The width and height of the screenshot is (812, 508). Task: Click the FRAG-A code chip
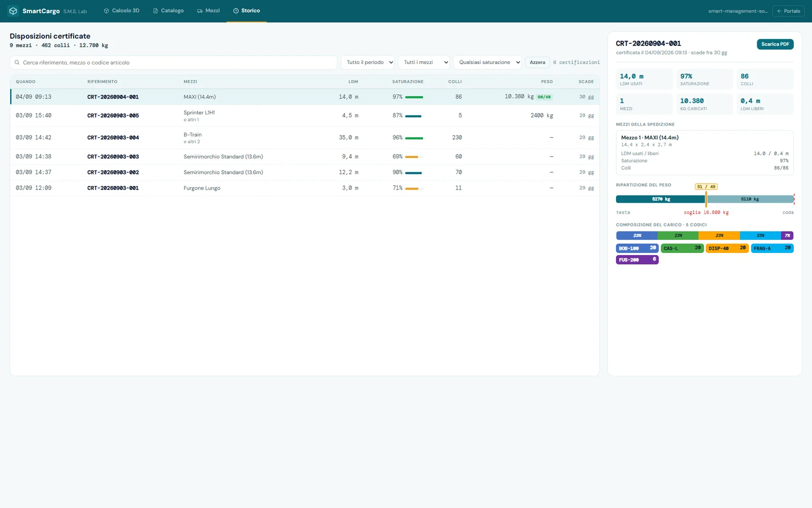(772, 248)
